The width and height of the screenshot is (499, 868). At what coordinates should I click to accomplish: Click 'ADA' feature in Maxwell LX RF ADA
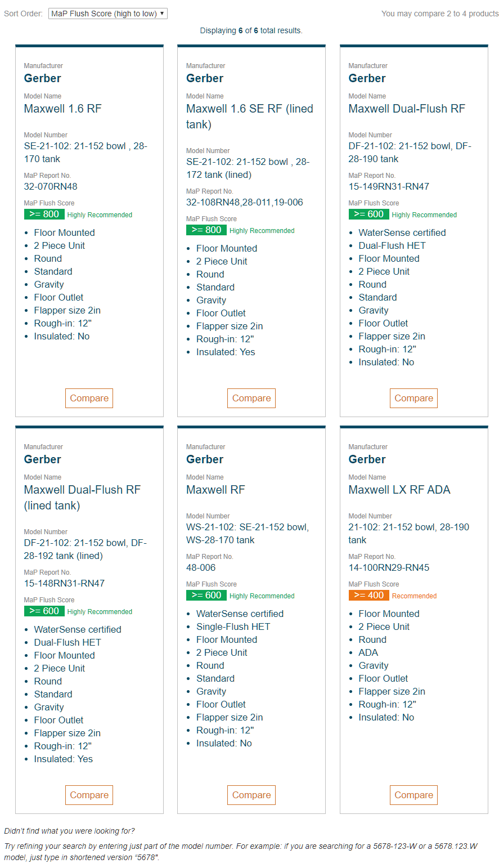point(368,652)
